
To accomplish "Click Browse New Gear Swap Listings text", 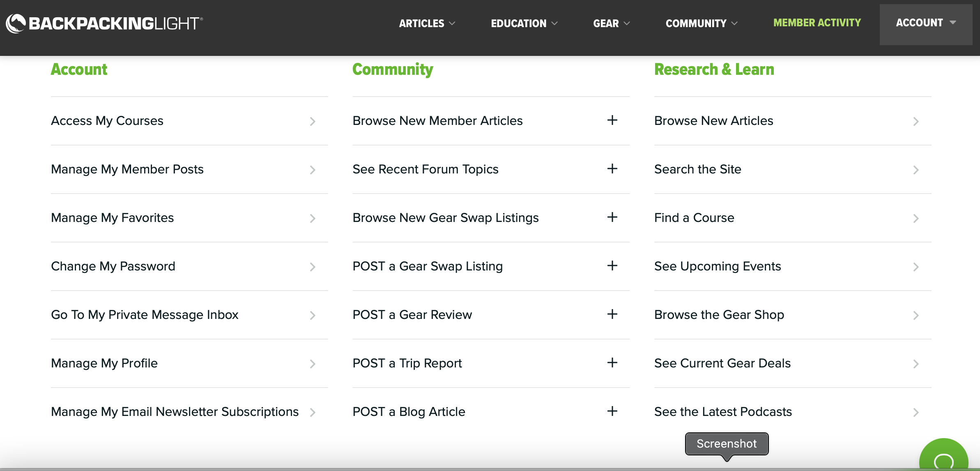I will point(446,218).
